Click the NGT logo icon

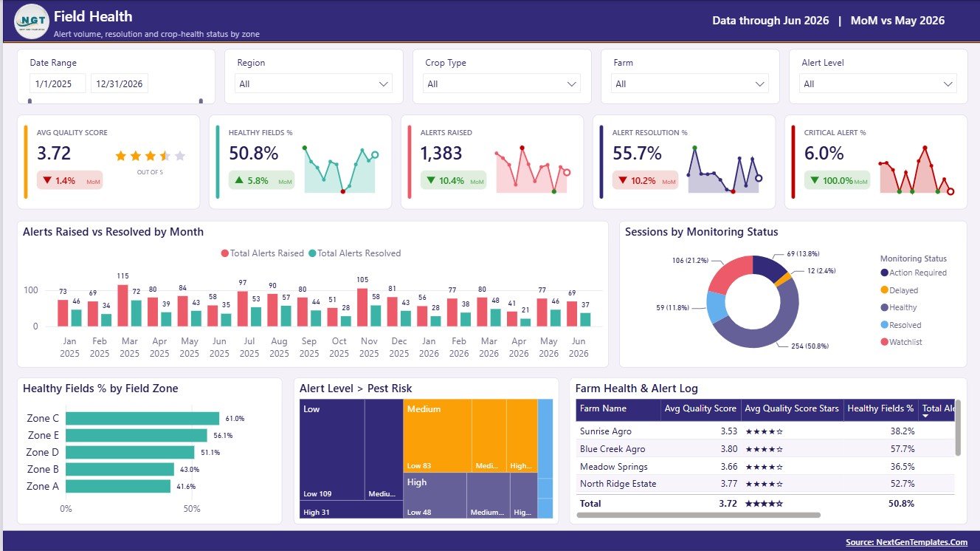[x=32, y=21]
